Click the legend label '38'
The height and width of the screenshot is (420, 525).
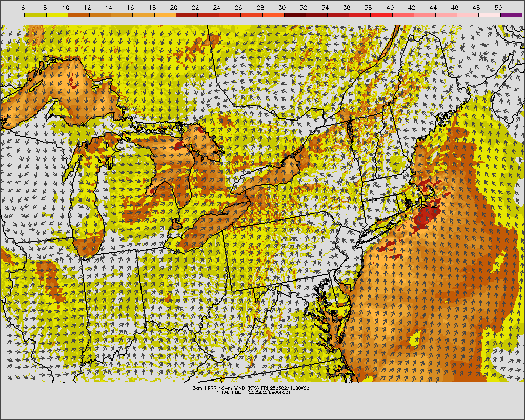[368, 7]
